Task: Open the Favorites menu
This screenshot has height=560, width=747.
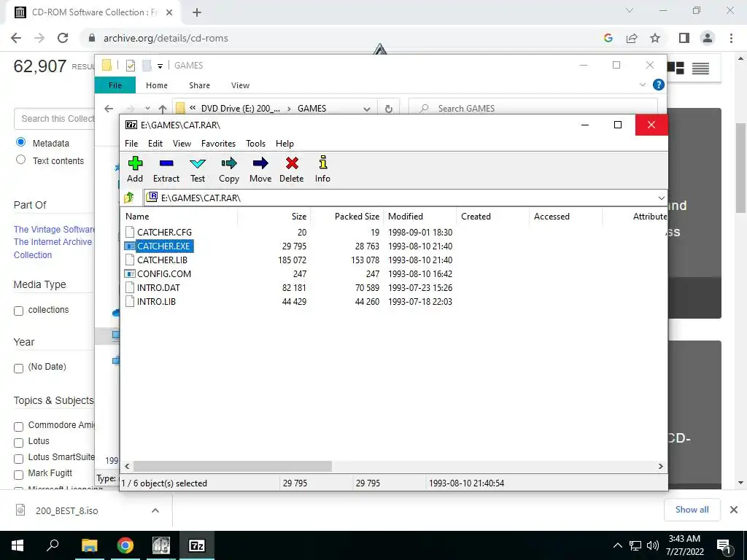Action: (218, 144)
